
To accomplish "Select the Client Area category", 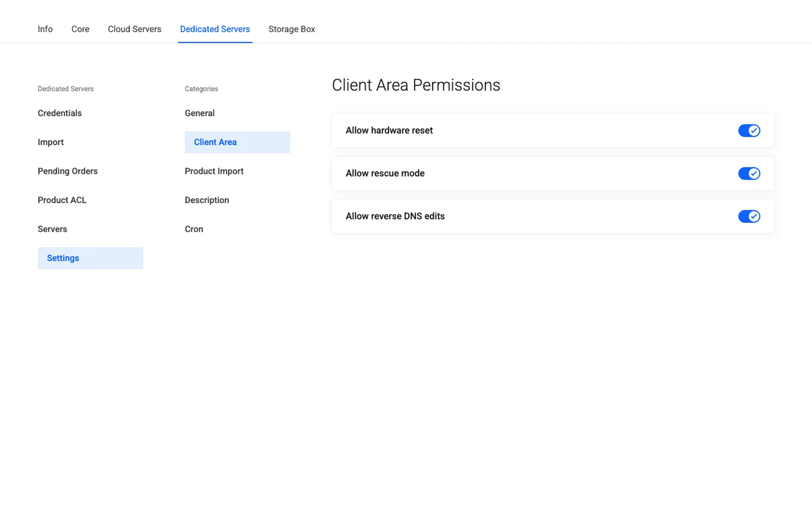I will click(x=238, y=142).
